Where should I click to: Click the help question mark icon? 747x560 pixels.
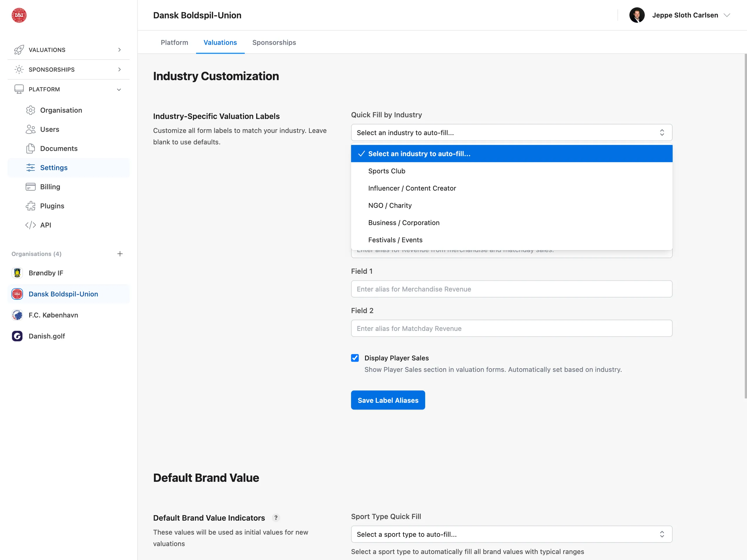tap(276, 517)
